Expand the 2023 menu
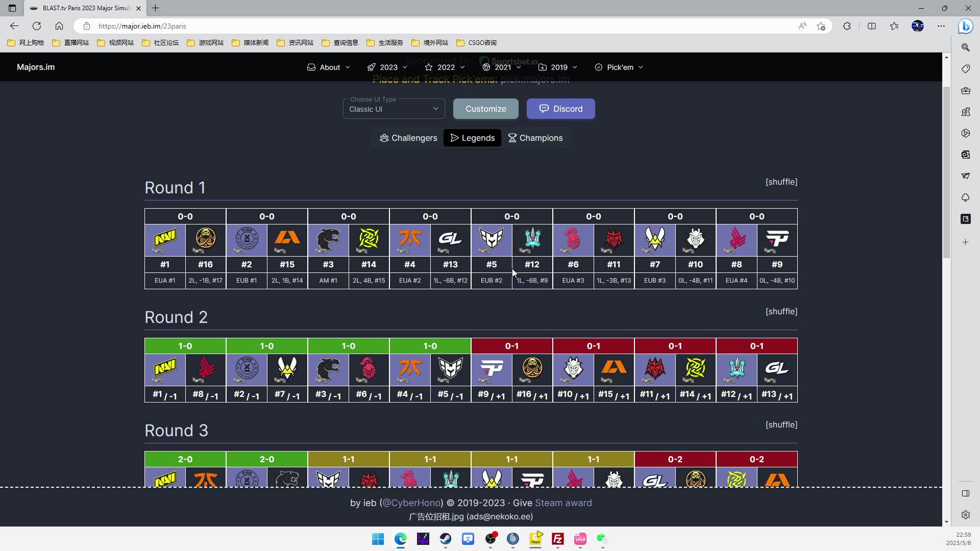Image resolution: width=980 pixels, height=551 pixels. click(x=387, y=67)
